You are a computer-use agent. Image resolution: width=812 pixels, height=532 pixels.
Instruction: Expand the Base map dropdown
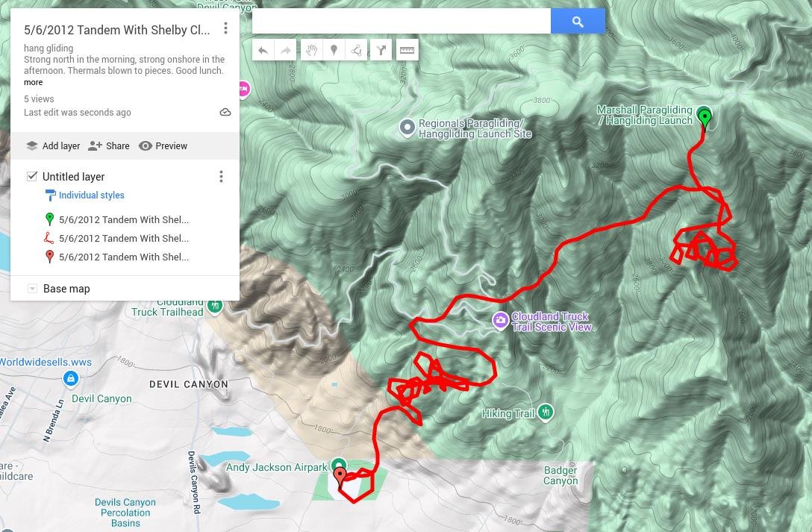[32, 288]
